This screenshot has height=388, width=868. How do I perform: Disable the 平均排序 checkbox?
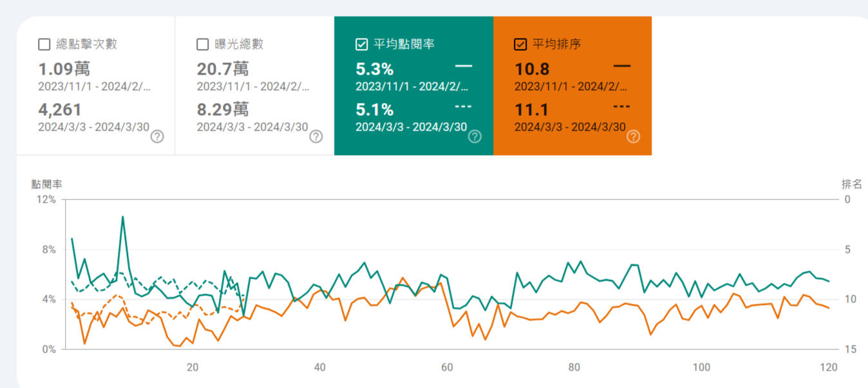click(x=520, y=44)
